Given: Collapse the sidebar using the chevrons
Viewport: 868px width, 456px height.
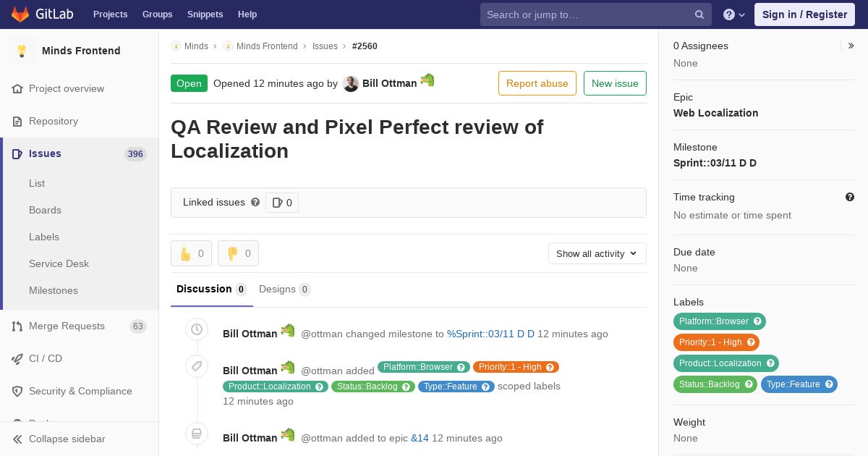Looking at the screenshot, I should (17, 439).
